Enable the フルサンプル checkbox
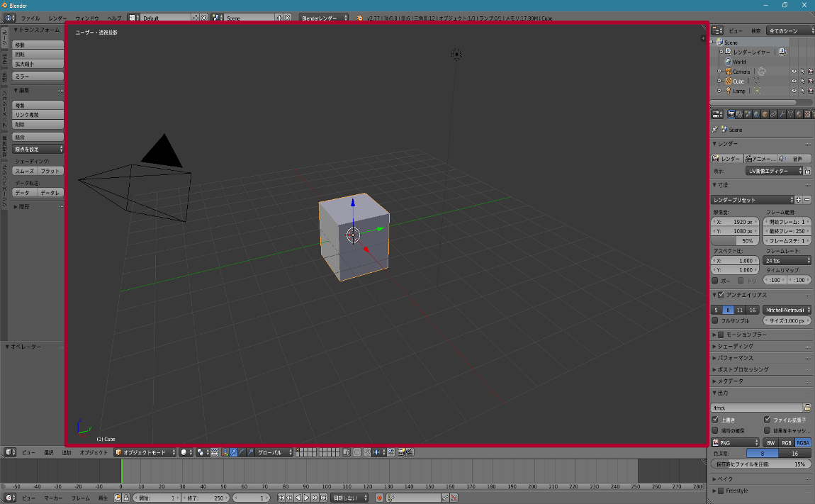This screenshot has width=815, height=504. pyautogui.click(x=715, y=320)
